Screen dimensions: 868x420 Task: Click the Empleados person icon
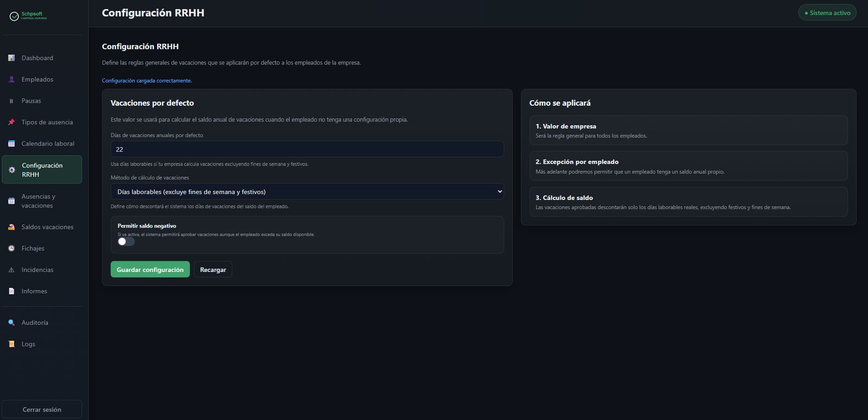pos(11,79)
